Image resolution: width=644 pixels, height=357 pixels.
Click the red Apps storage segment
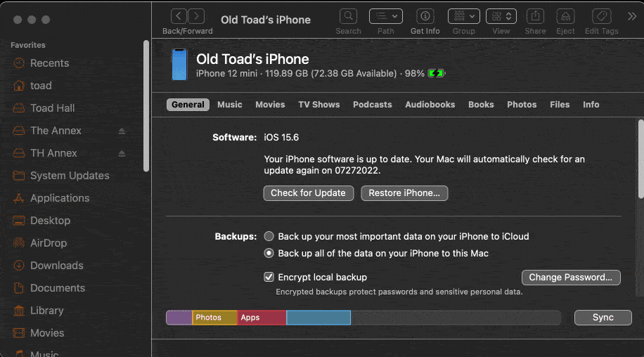(x=262, y=318)
